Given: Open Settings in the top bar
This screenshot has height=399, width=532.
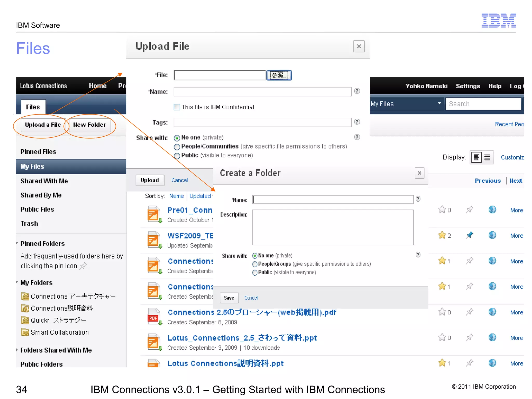Looking at the screenshot, I should point(468,86).
